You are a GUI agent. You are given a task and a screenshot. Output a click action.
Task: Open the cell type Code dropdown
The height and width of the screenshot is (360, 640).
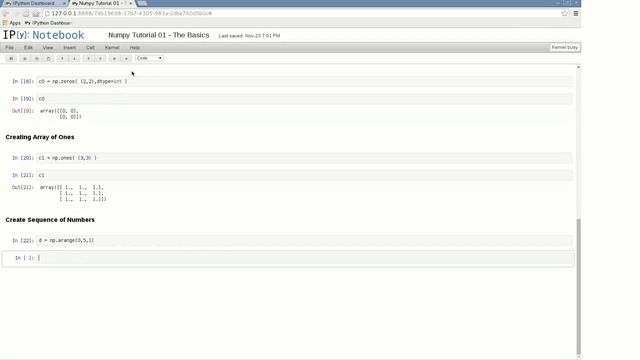click(149, 58)
